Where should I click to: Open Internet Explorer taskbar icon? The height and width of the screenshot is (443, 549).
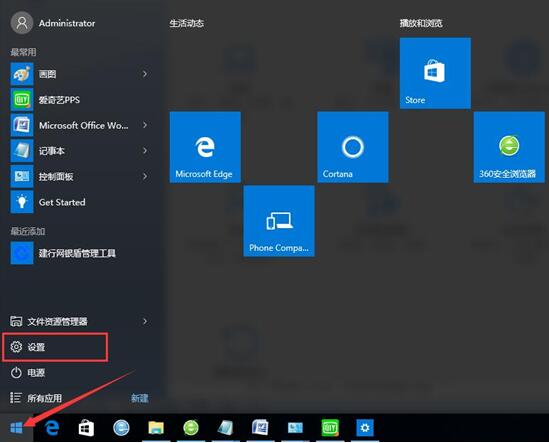pyautogui.click(x=121, y=428)
